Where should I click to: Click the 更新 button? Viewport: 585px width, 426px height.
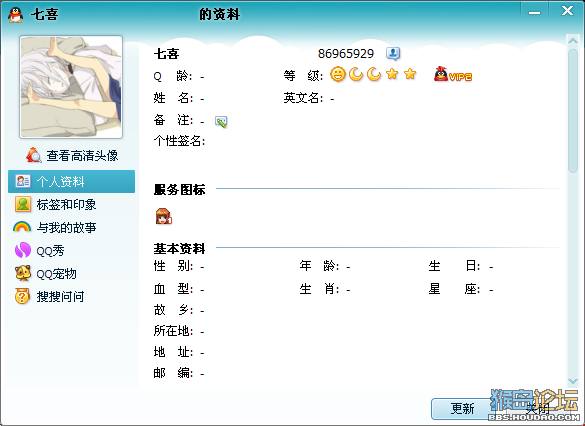(x=462, y=409)
